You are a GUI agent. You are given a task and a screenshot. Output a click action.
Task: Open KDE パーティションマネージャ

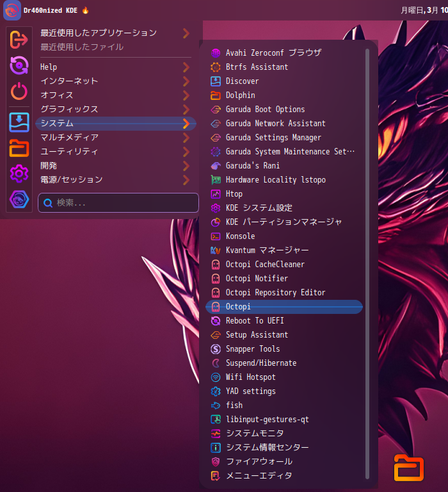284,222
